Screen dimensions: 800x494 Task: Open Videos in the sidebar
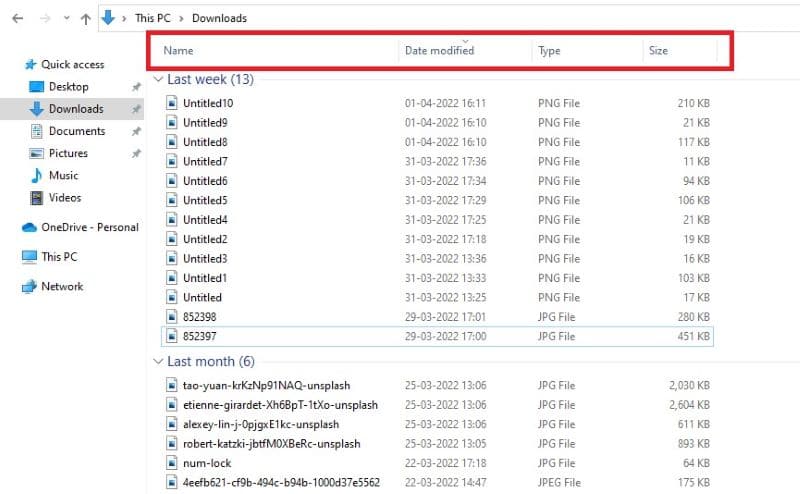pyautogui.click(x=65, y=197)
